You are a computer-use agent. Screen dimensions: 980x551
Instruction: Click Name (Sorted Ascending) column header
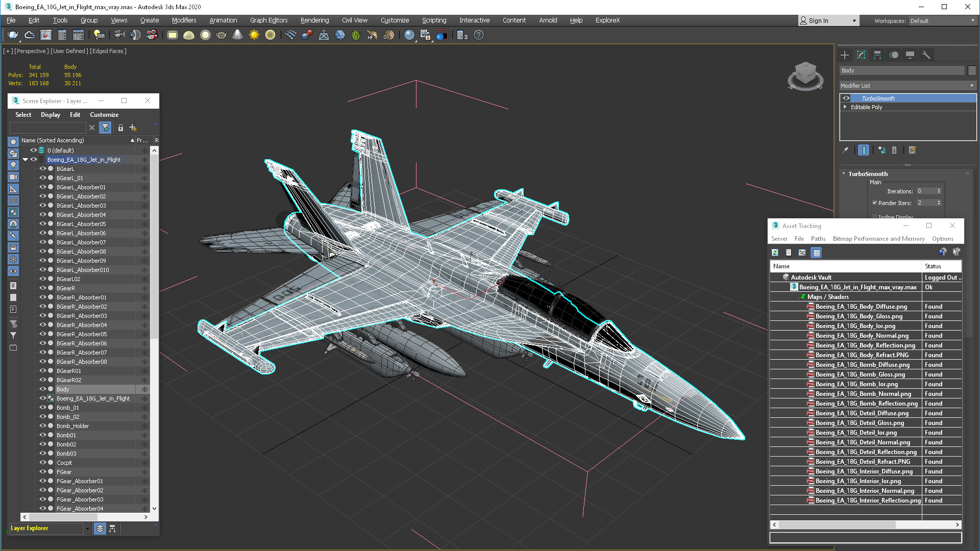tap(78, 140)
